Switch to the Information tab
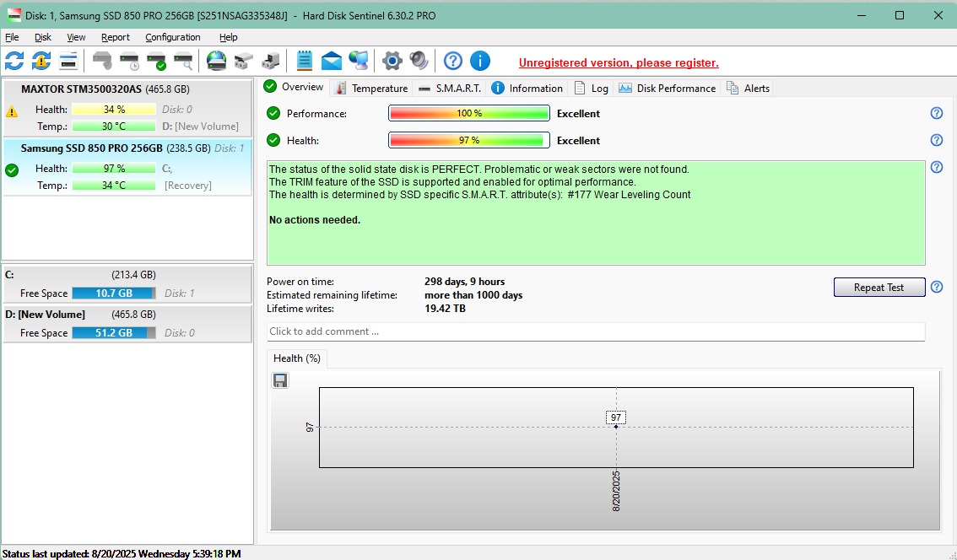This screenshot has height=560, width=957. point(527,89)
